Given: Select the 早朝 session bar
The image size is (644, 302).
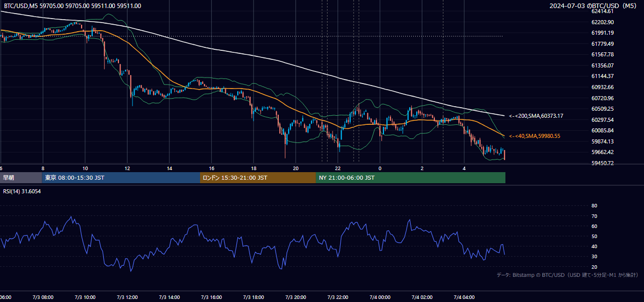Looking at the screenshot, I should pyautogui.click(x=21, y=178).
